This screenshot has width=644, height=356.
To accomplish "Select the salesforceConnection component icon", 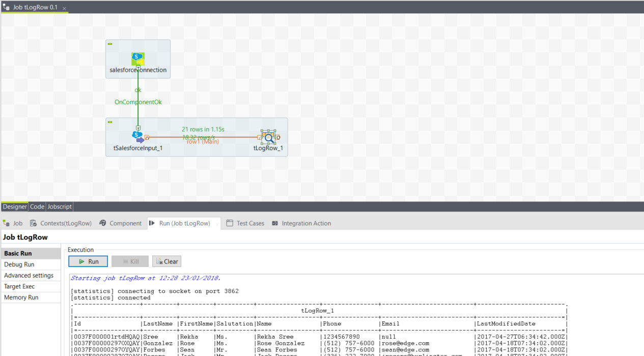I will coord(138,58).
